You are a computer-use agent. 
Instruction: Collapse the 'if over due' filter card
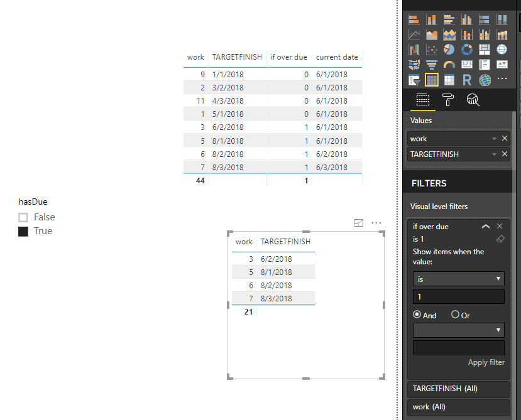485,227
